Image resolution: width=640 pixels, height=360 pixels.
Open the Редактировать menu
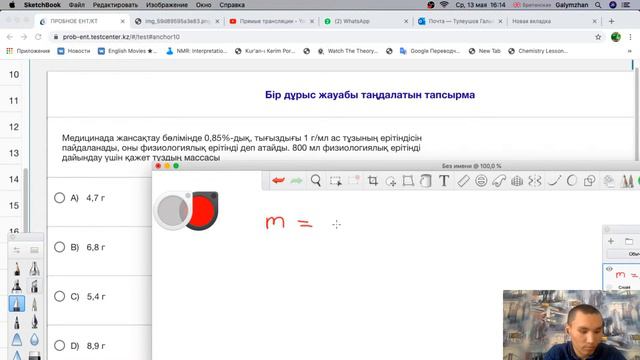coord(115,5)
